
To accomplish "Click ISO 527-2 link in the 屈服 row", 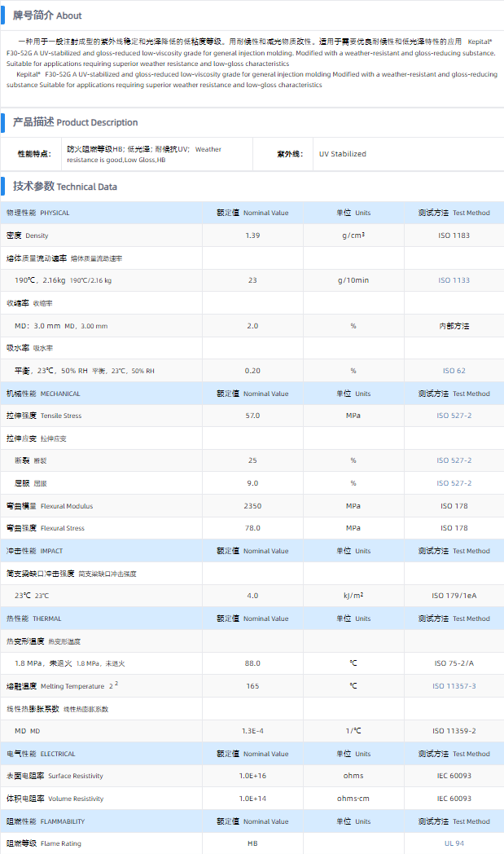I will tap(454, 483).
